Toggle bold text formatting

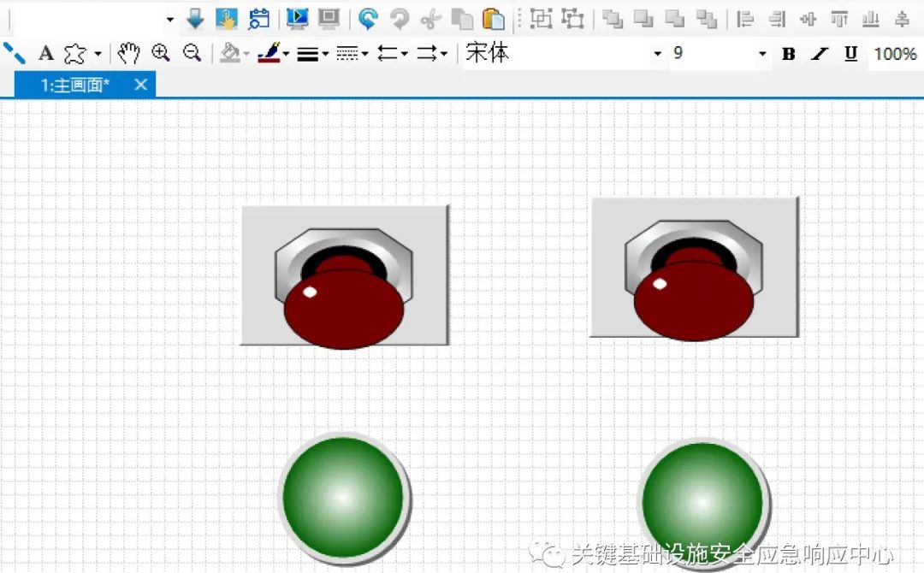point(789,54)
